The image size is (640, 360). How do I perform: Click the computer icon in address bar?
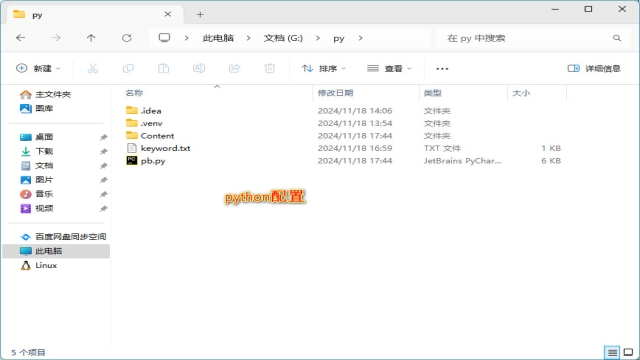tap(164, 38)
